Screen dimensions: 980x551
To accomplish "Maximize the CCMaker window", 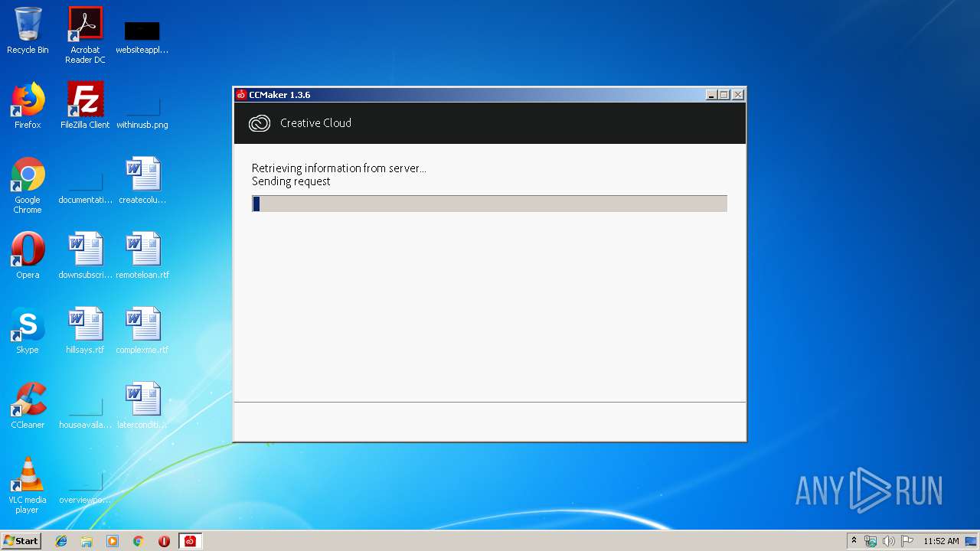I will (x=724, y=95).
